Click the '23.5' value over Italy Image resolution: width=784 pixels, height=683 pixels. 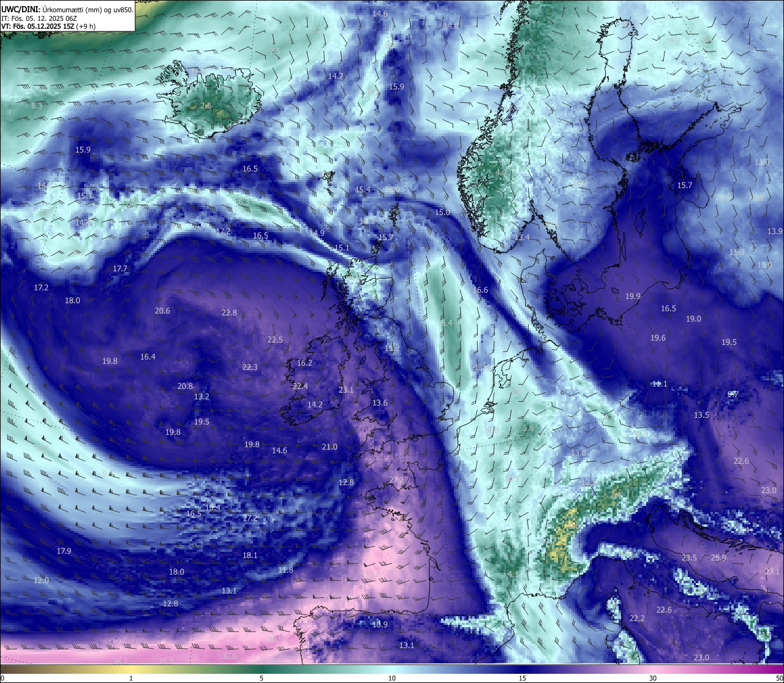[x=689, y=558]
